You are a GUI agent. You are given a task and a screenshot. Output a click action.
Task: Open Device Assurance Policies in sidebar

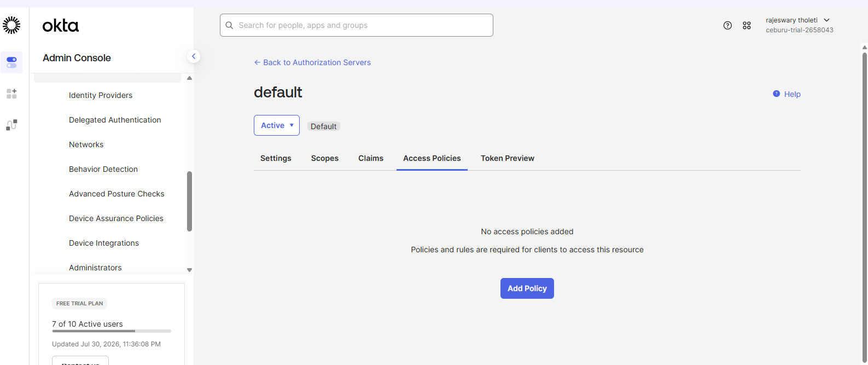coord(116,218)
